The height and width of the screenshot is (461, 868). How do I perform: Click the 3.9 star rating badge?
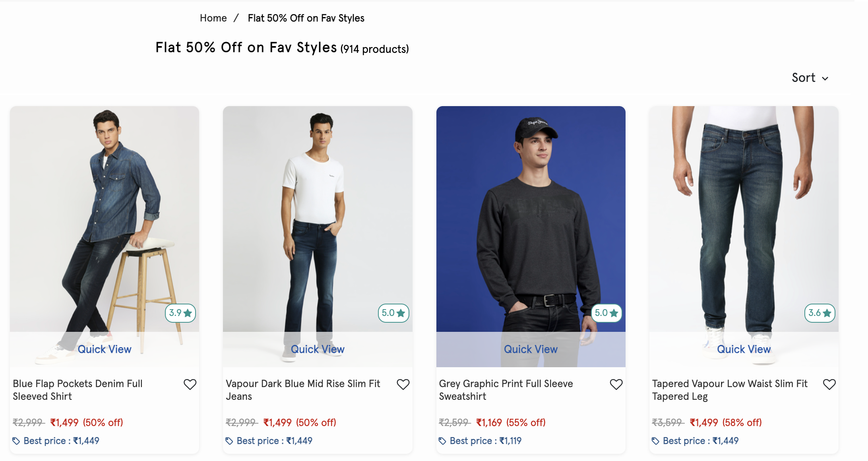pos(180,313)
